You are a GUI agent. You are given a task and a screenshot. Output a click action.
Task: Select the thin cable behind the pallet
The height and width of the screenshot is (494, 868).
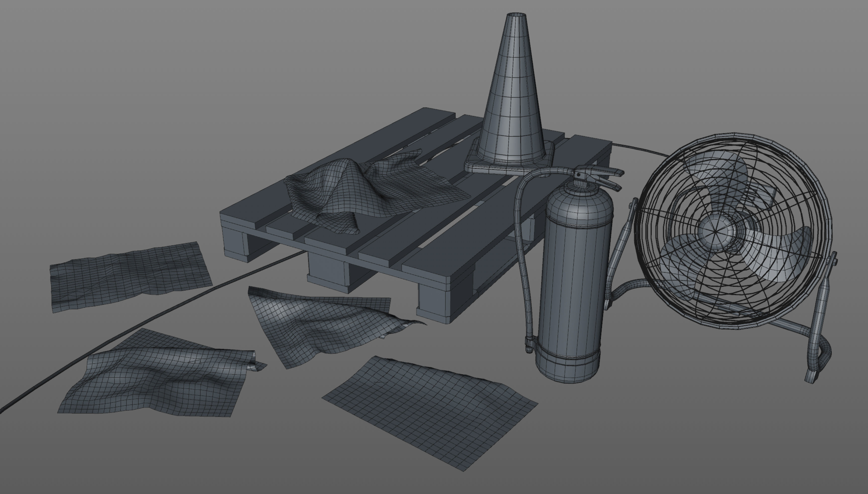point(641,149)
